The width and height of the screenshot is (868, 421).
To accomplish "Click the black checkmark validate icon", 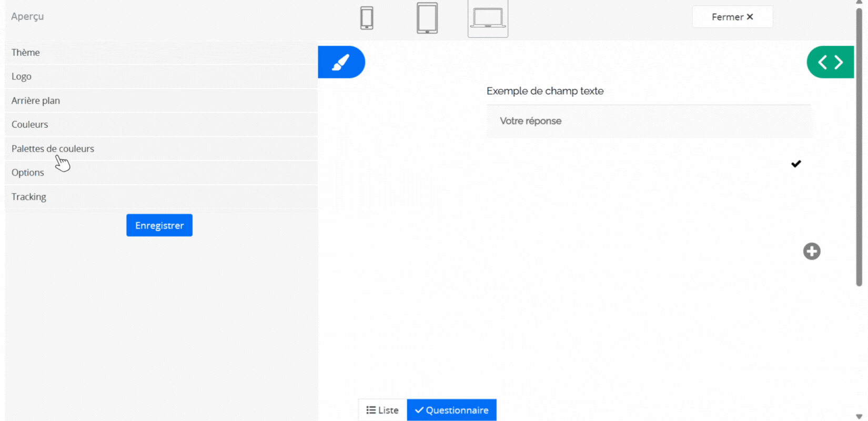I will (796, 164).
